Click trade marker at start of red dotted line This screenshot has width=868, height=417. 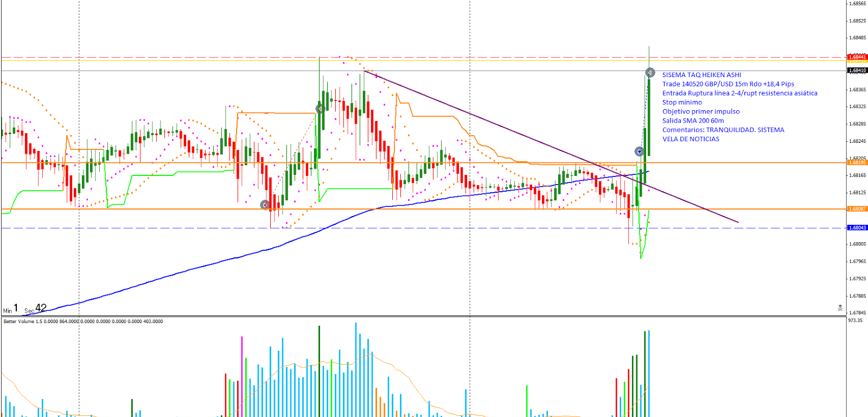pos(265,205)
